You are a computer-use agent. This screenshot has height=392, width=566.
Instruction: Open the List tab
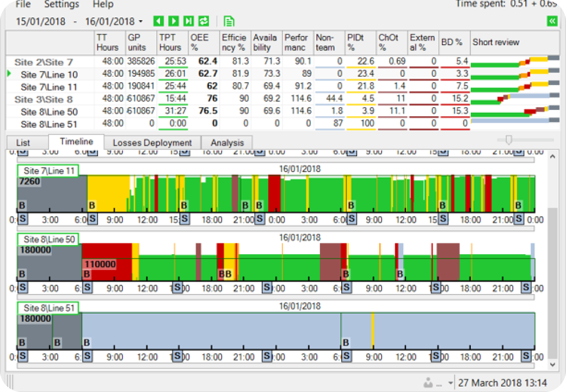23,143
